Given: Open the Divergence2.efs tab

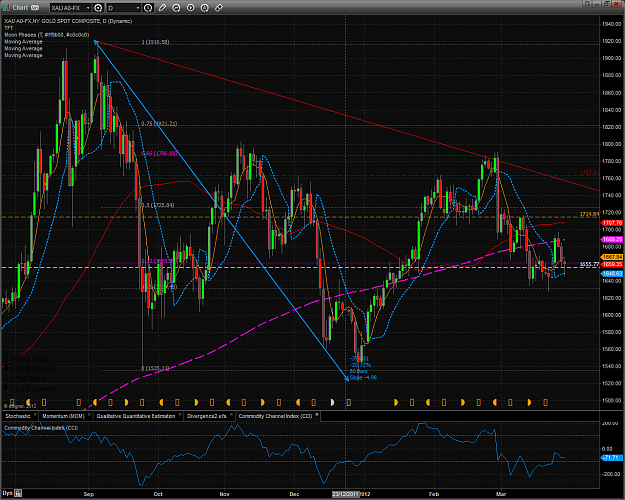Looking at the screenshot, I should coord(207,416).
